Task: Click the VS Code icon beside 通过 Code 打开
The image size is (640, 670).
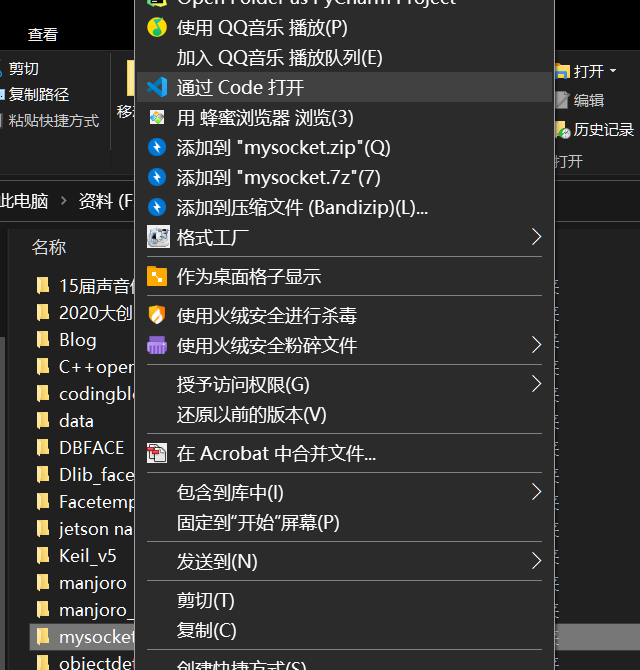Action: (157, 87)
